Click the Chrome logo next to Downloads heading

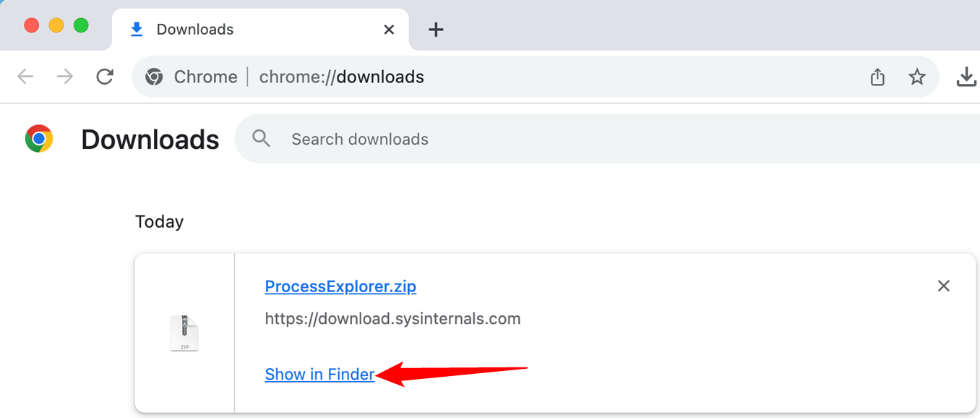tap(38, 139)
